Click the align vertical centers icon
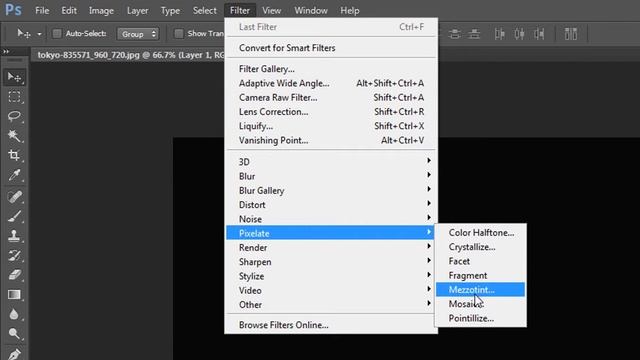 (454, 34)
